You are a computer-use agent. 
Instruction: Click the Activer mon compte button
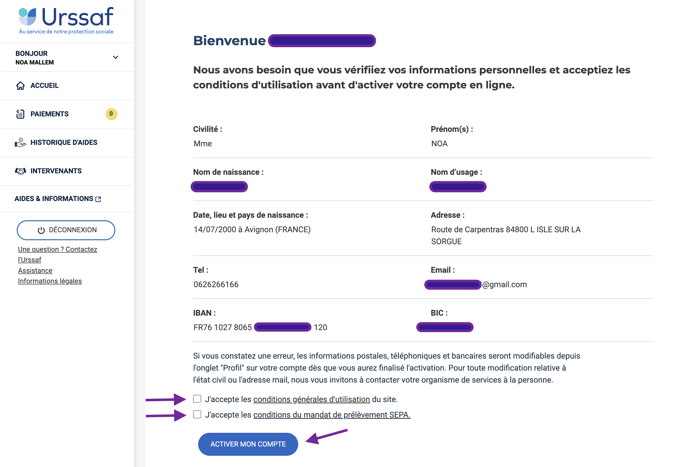248,444
